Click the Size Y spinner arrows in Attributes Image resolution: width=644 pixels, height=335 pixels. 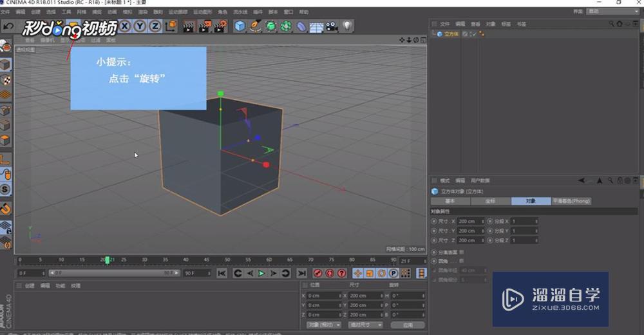(483, 231)
